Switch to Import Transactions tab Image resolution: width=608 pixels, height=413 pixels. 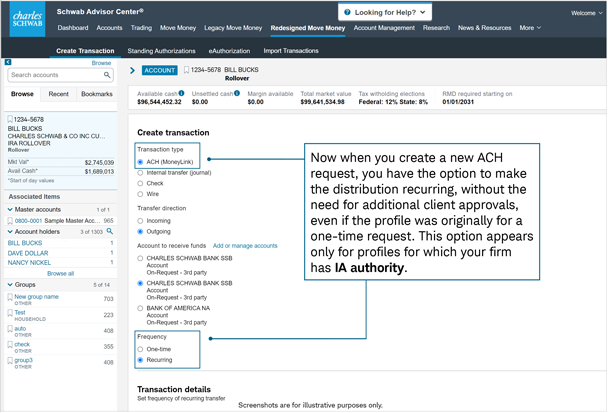291,51
